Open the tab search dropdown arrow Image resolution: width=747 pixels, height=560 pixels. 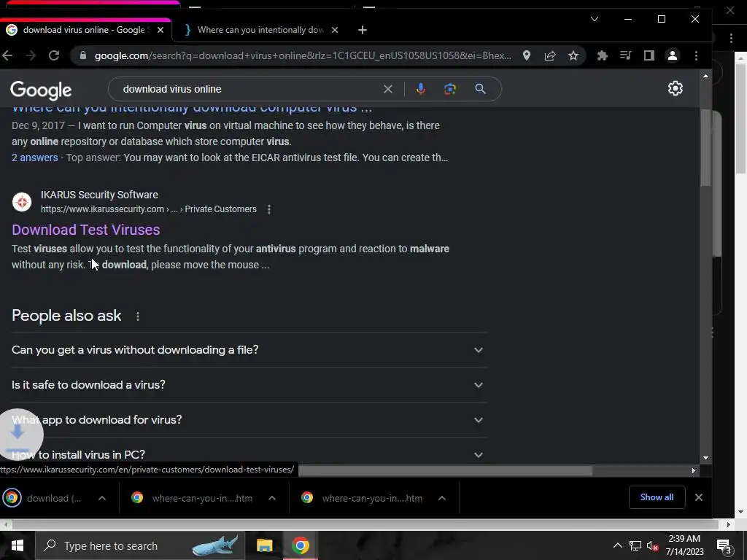[595, 19]
